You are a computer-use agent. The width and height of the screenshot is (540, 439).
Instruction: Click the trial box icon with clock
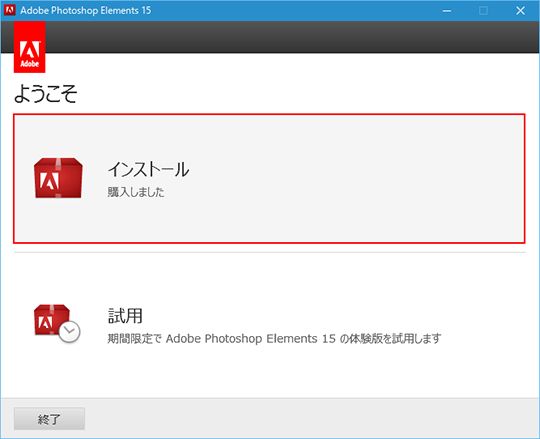(57, 323)
